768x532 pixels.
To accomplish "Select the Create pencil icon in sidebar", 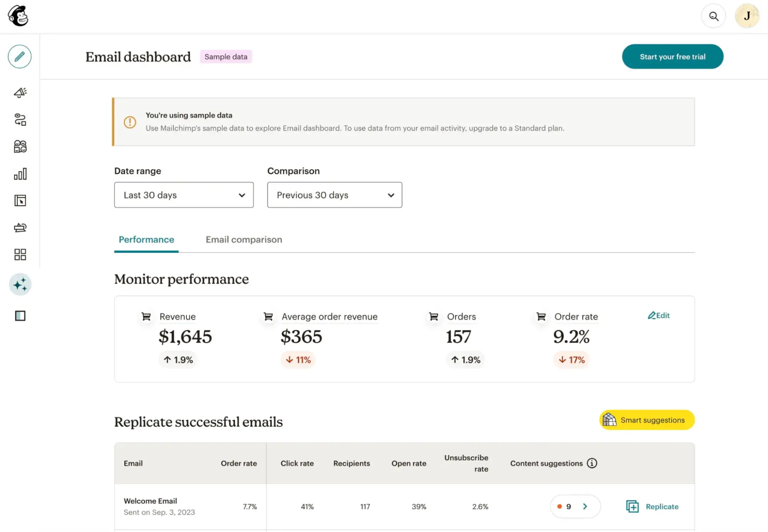I will coord(19,56).
